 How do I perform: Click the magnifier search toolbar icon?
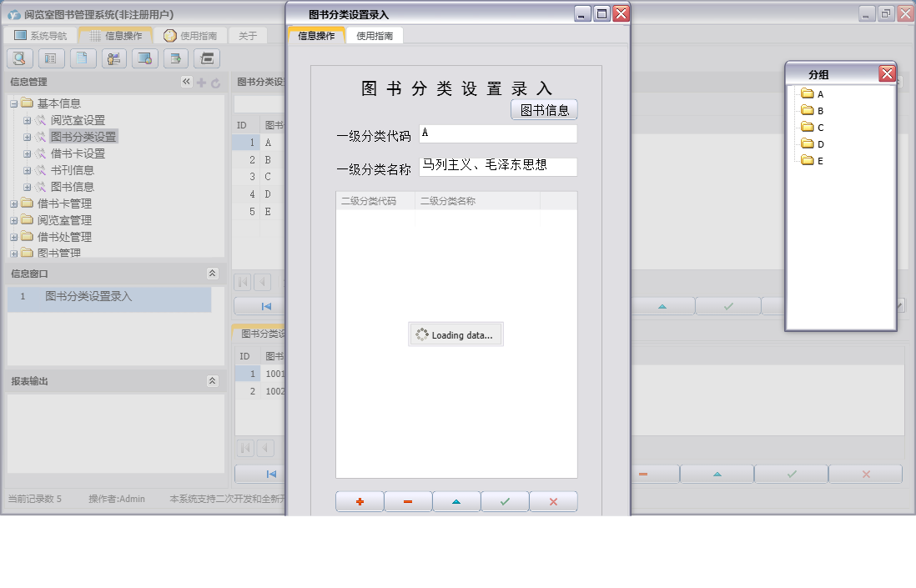pos(19,58)
